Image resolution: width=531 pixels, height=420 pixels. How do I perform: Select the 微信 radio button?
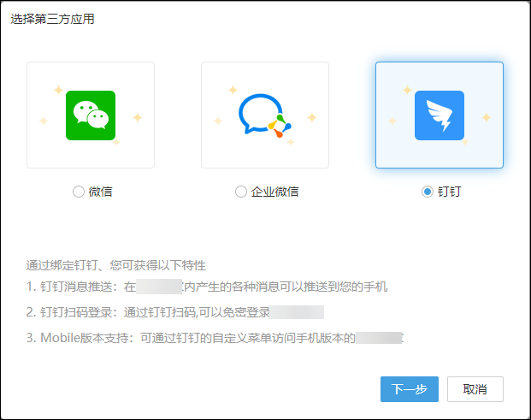(79, 192)
